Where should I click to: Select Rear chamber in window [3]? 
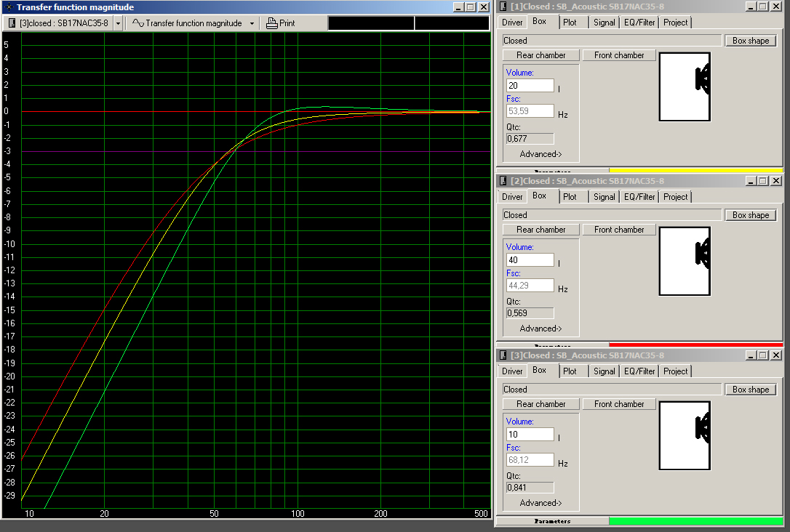click(540, 404)
